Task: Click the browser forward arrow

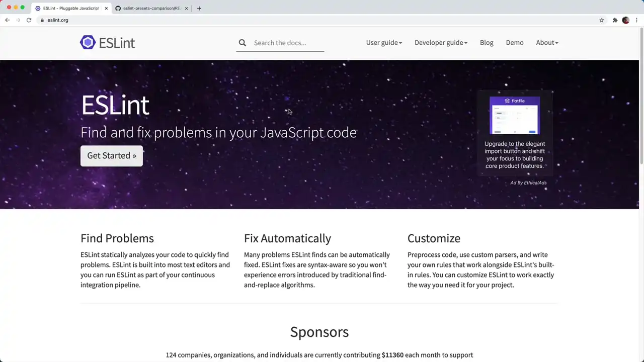Action: point(18,20)
